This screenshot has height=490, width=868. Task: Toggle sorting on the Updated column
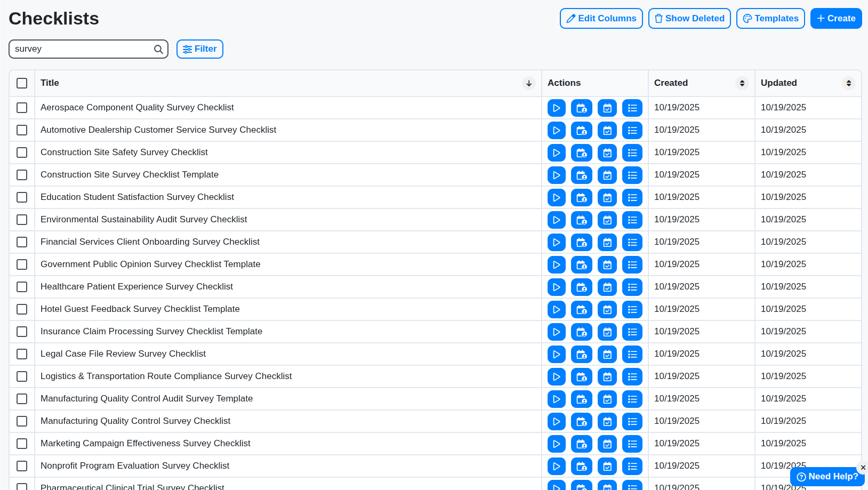click(849, 83)
